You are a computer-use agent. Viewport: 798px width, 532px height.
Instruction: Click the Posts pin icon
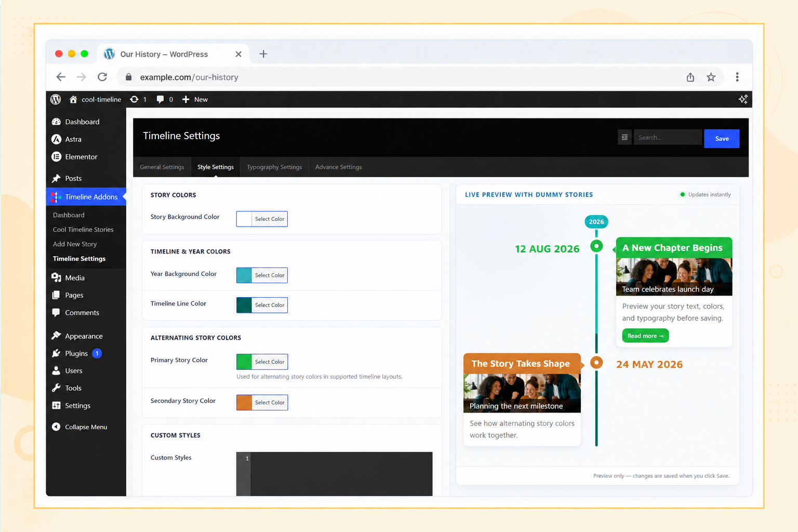(x=56, y=178)
